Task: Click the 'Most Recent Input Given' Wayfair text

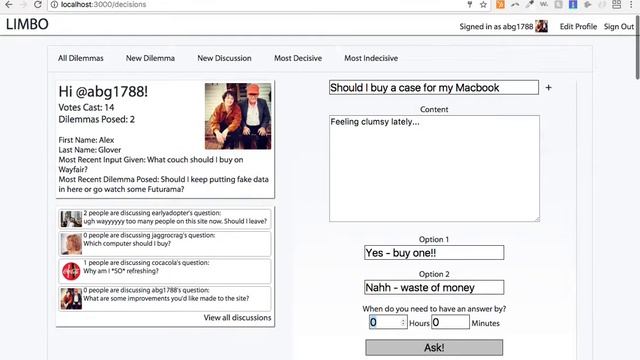Action: click(151, 164)
